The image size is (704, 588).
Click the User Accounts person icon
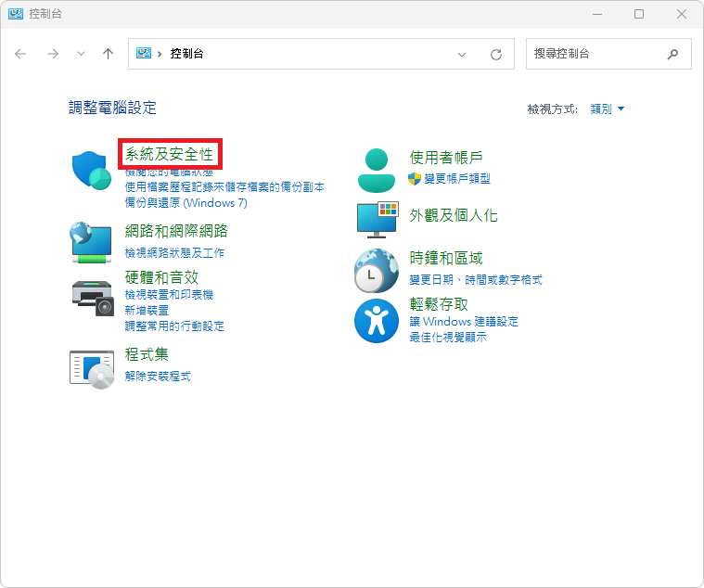[x=377, y=169]
